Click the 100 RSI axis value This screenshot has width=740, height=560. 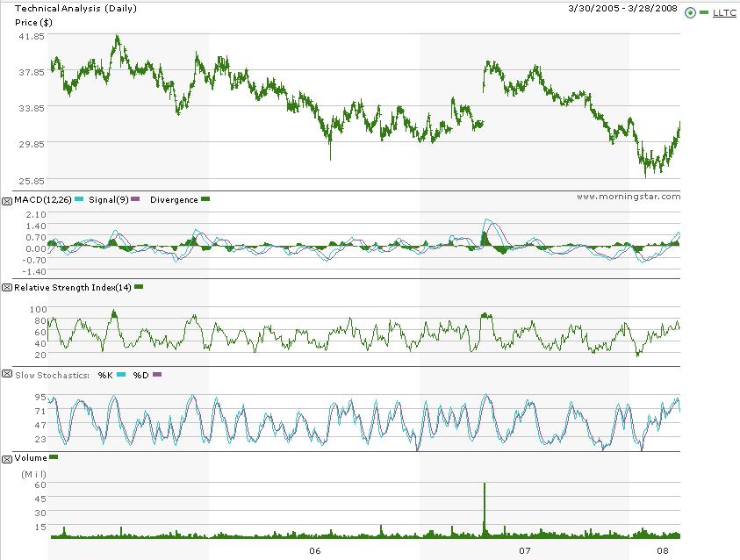(39, 310)
